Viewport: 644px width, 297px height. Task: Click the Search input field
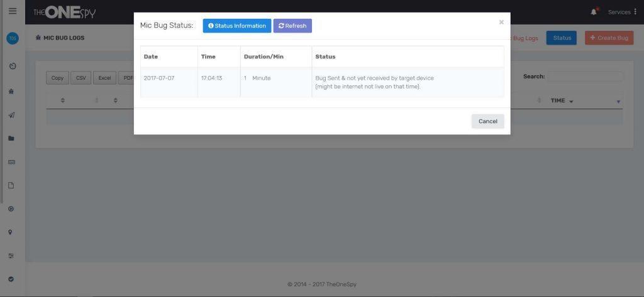tap(584, 77)
